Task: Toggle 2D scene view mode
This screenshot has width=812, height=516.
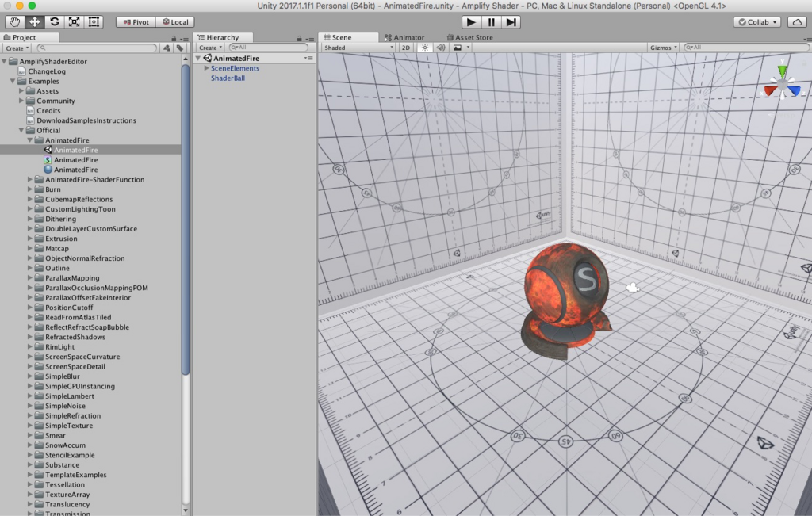Action: [405, 47]
